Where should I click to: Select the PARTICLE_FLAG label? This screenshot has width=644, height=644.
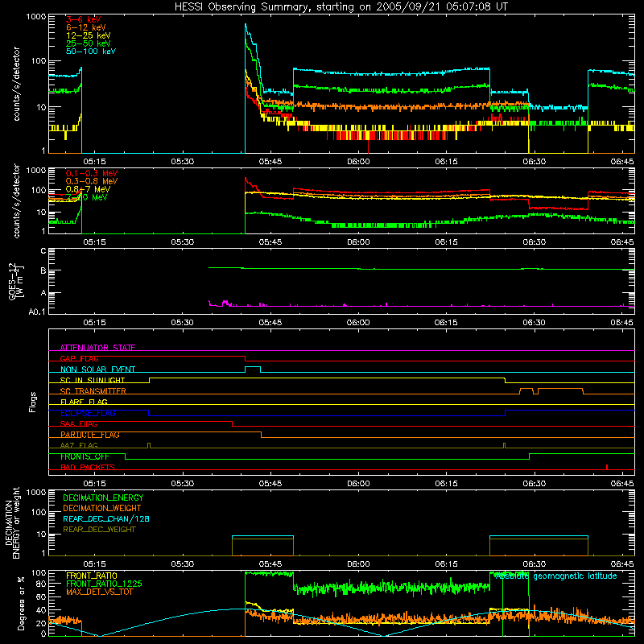[x=90, y=435]
